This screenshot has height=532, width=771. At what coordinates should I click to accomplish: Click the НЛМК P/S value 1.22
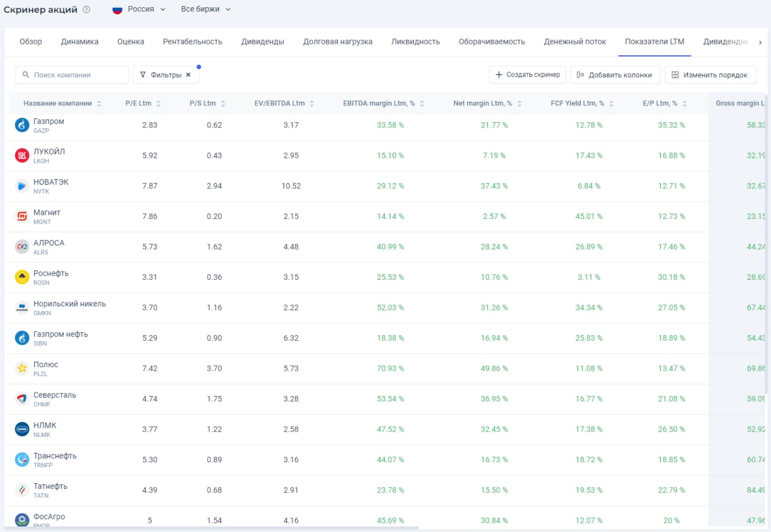(214, 429)
